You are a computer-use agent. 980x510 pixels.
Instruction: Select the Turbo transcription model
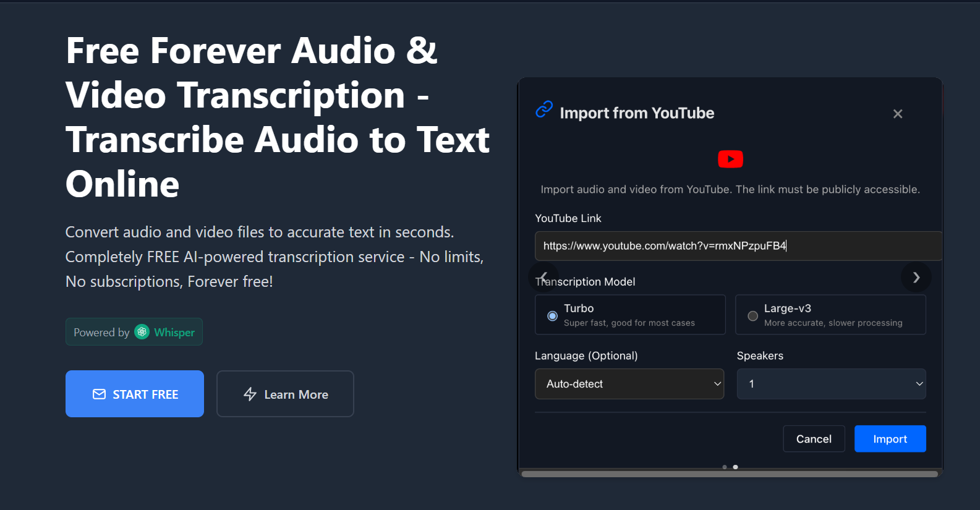click(630, 315)
